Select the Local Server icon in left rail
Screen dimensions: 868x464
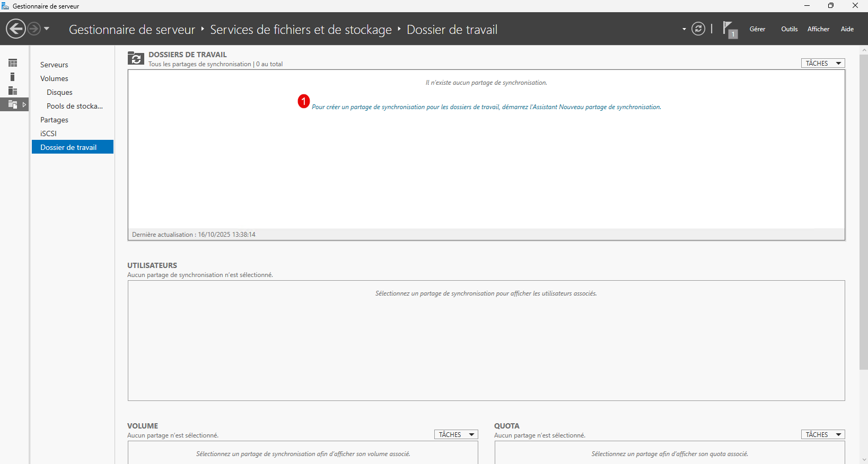click(x=13, y=77)
